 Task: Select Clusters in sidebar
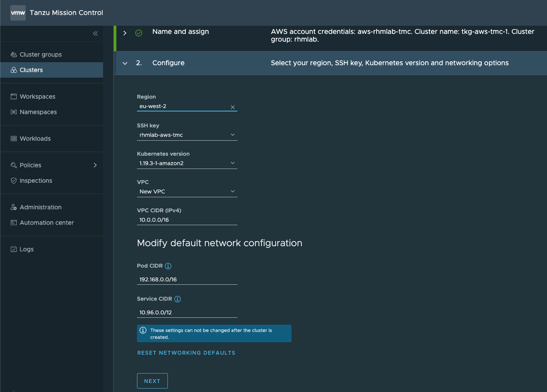click(x=52, y=70)
